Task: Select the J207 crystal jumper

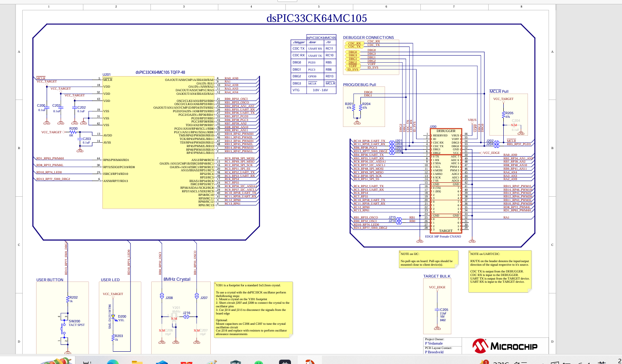Action: (196, 296)
